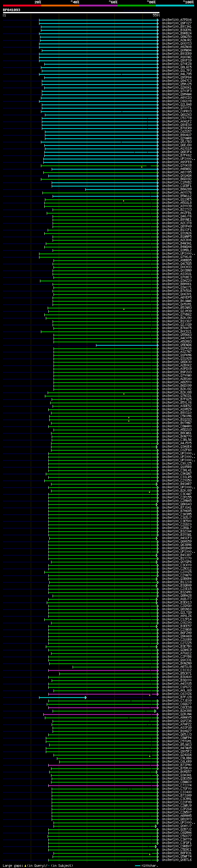This screenshot has height=868, width=197.
Task: Click the green ~80% identity legend segment
Action: [x=137, y=6]
